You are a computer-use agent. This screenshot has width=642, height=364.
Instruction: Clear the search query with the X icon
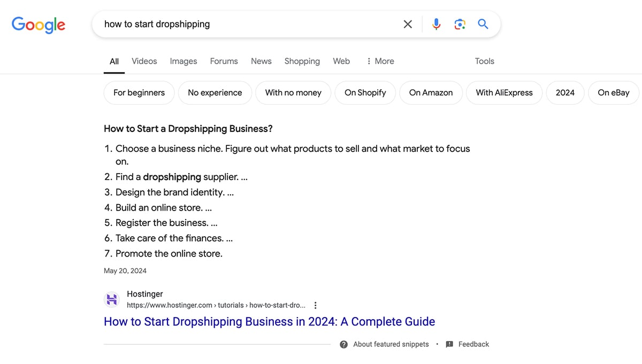click(x=408, y=24)
